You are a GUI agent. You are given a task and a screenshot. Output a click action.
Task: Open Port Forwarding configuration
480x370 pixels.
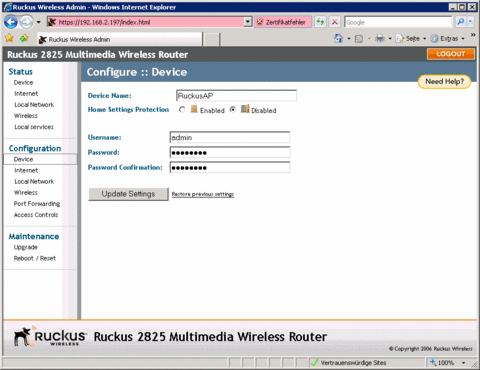tap(37, 204)
